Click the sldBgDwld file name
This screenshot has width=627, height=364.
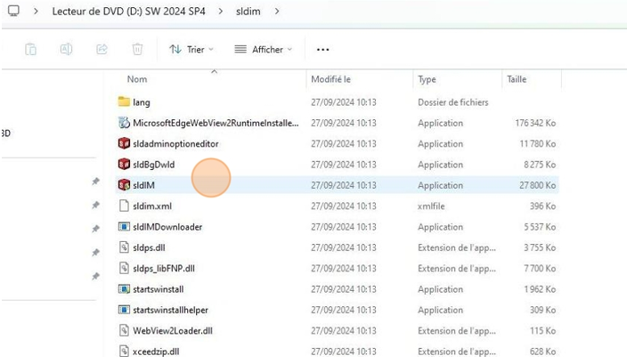[x=153, y=165]
